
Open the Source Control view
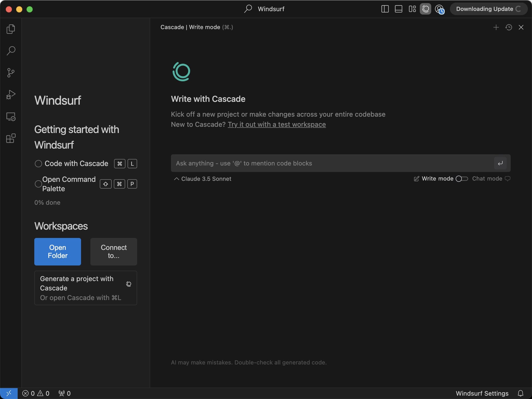(x=11, y=72)
